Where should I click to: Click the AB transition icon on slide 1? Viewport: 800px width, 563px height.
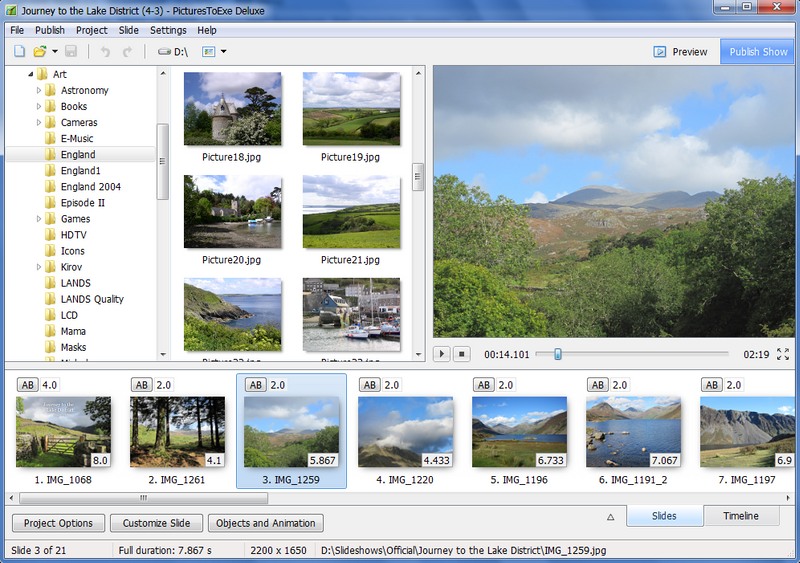point(28,385)
